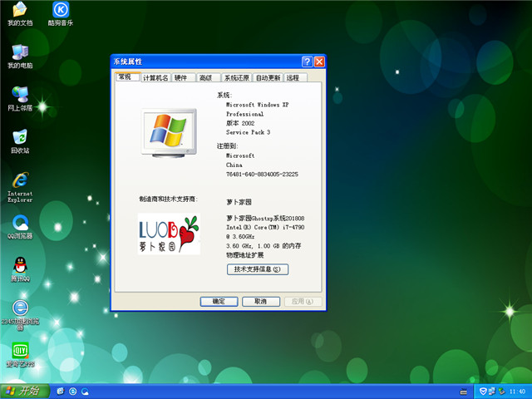
Task: Confirm with the 确定 button
Action: pos(219,301)
